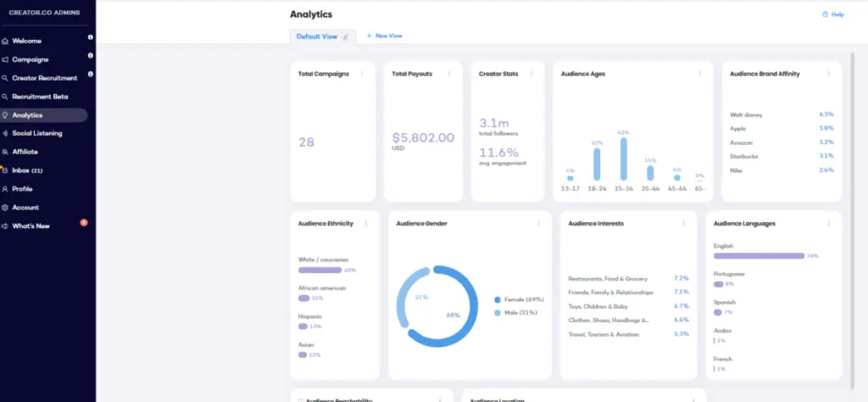Click the vertical scrollbar on the right
The width and height of the screenshot is (868, 402).
pos(852,170)
